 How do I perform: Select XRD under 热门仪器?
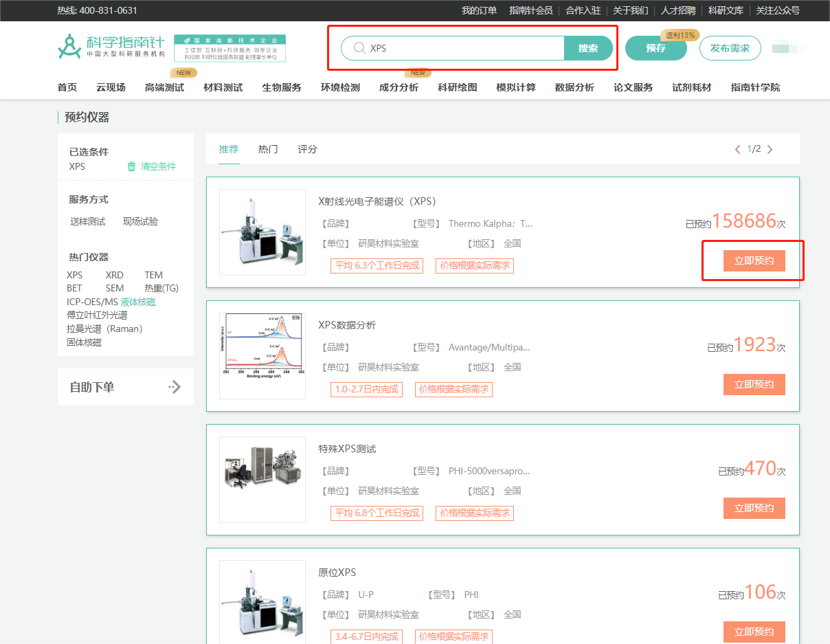114,275
